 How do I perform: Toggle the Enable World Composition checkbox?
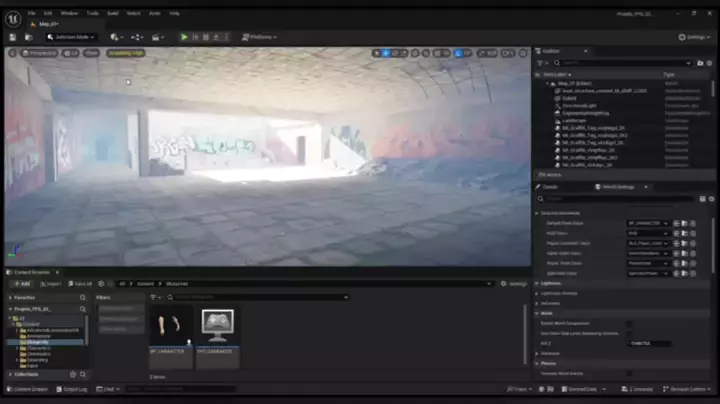tap(629, 323)
